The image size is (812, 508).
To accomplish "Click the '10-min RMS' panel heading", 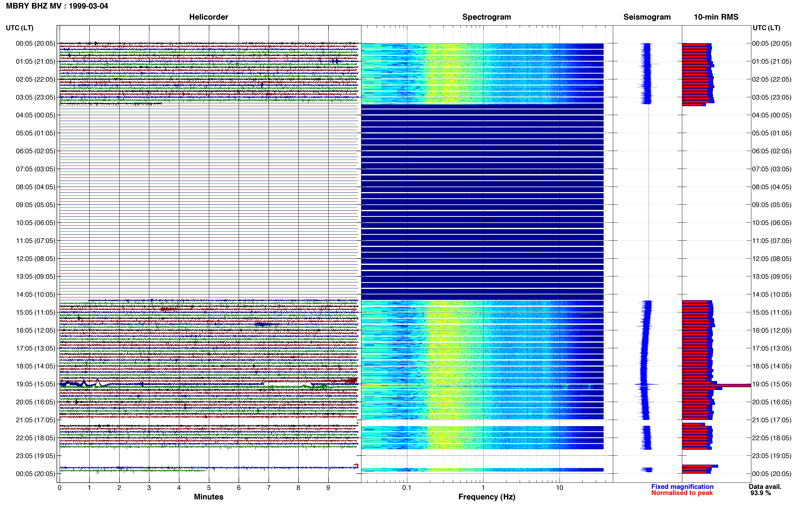I will [716, 17].
